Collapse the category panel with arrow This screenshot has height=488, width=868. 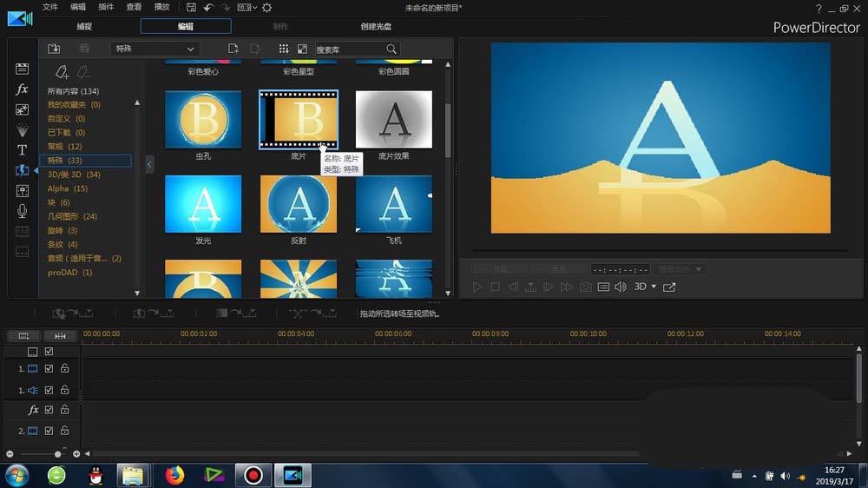149,164
